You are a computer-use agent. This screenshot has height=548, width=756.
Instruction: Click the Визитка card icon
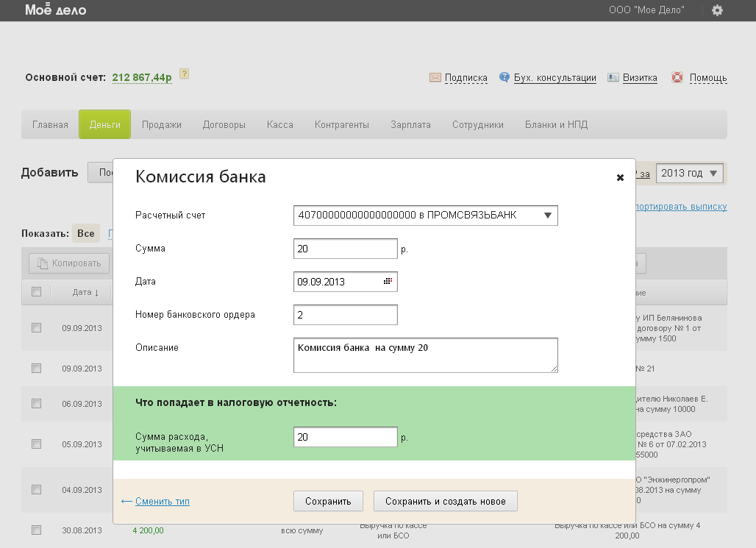click(612, 77)
